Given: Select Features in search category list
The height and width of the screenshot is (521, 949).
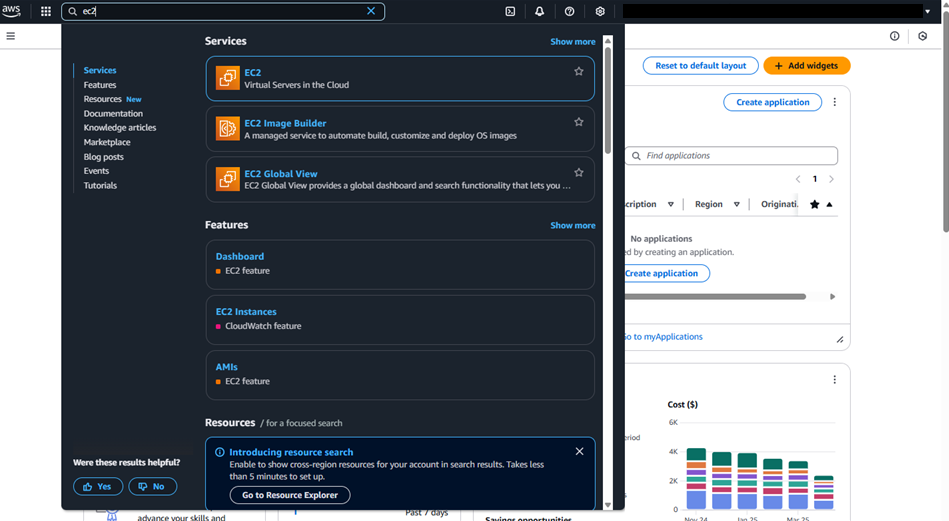Looking at the screenshot, I should pyautogui.click(x=100, y=85).
